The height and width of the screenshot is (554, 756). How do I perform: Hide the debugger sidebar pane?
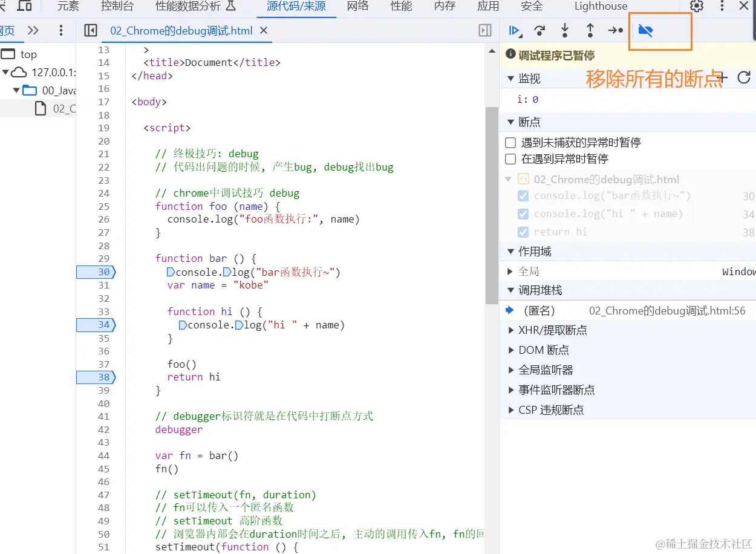[x=485, y=30]
